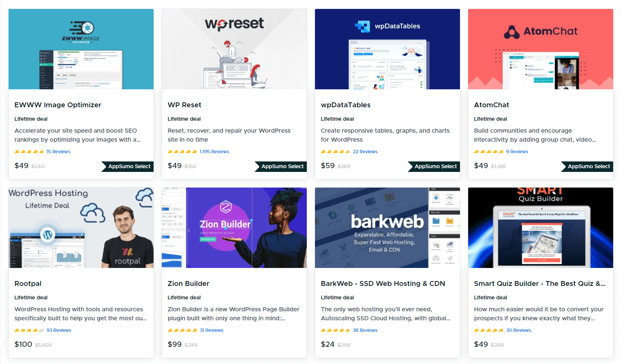The image size is (621, 364).
Task: Open the Zion Builder title link
Action: (x=188, y=284)
